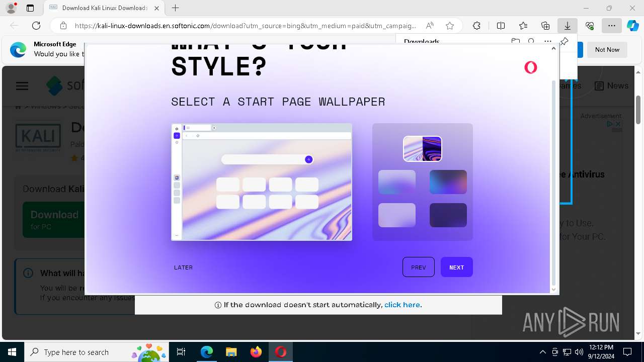Click Not Now on Edge prompt
The image size is (644, 362).
(607, 49)
